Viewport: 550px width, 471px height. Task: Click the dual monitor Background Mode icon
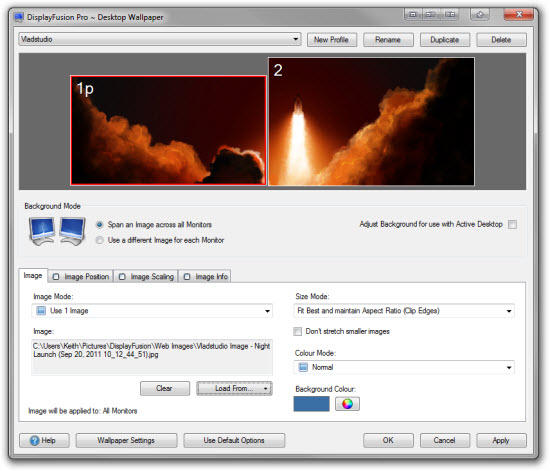click(x=57, y=231)
